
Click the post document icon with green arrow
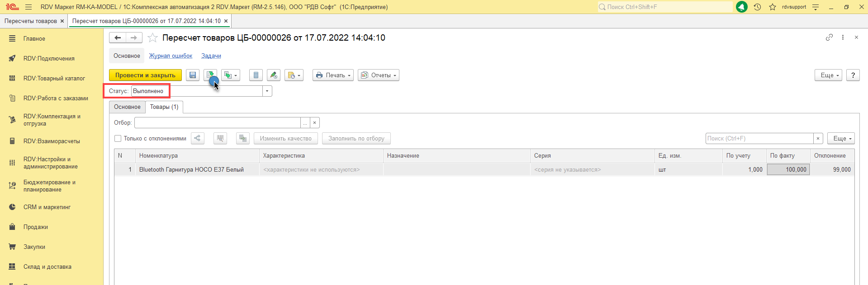coord(210,75)
